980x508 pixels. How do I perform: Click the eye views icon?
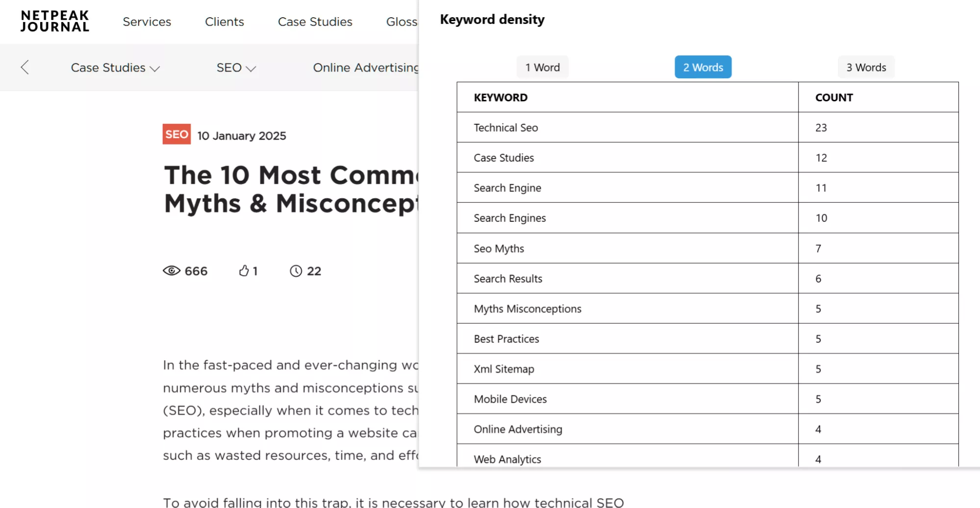tap(172, 271)
